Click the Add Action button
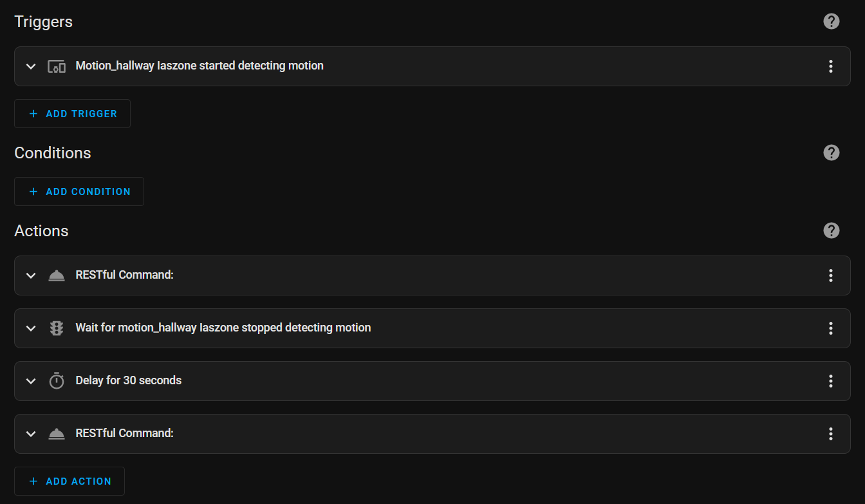 tap(70, 481)
